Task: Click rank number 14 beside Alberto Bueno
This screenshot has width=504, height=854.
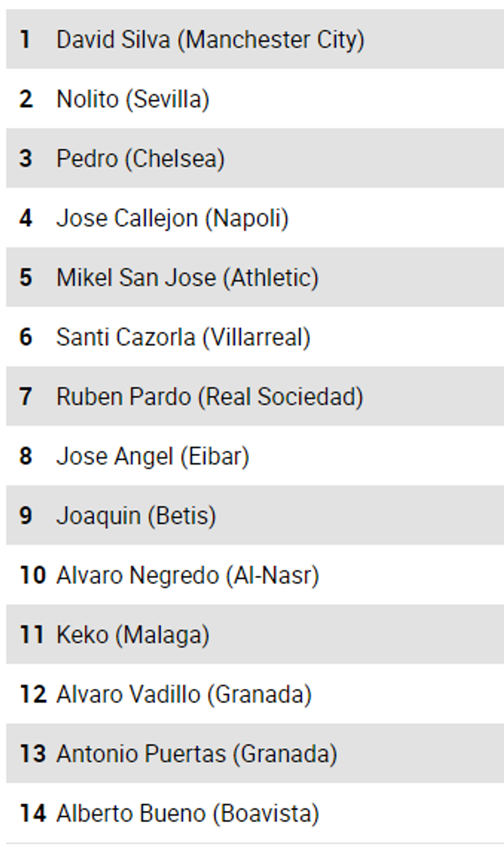Action: [x=33, y=813]
